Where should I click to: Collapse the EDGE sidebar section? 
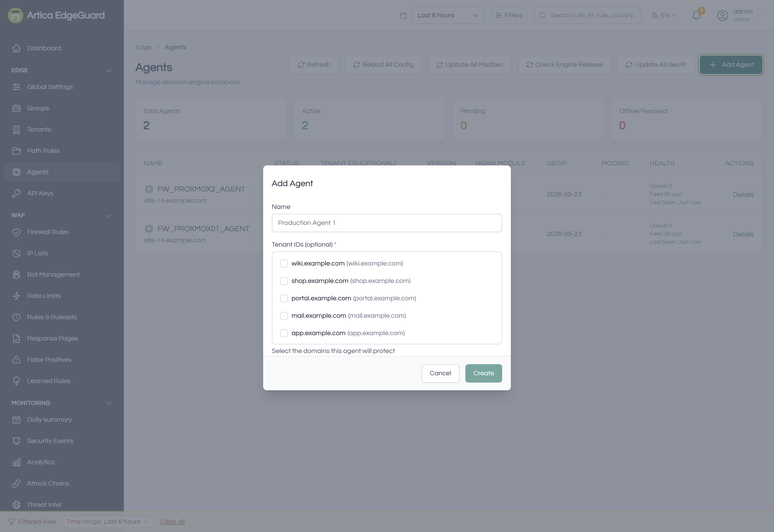coord(109,70)
